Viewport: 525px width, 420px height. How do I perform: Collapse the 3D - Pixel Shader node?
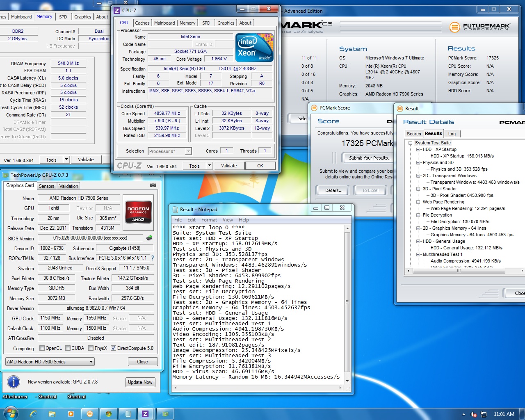pyautogui.click(x=418, y=189)
